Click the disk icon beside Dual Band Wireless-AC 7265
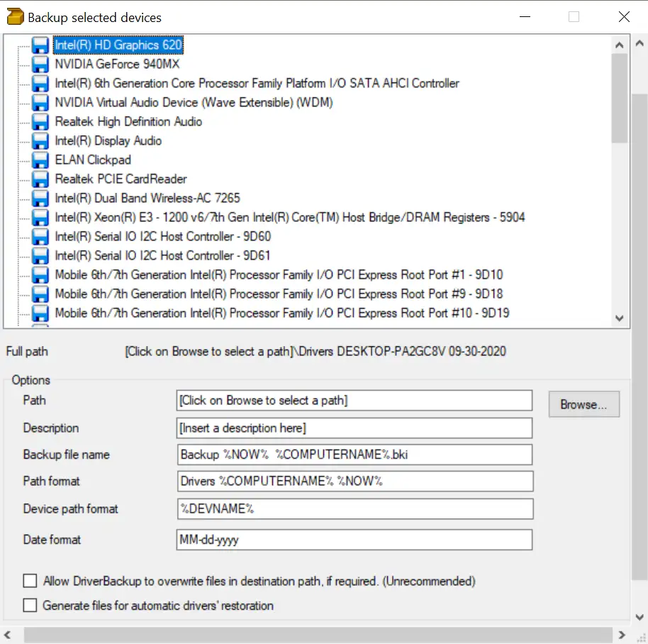Viewport: 648px width, 644px height. [40, 199]
